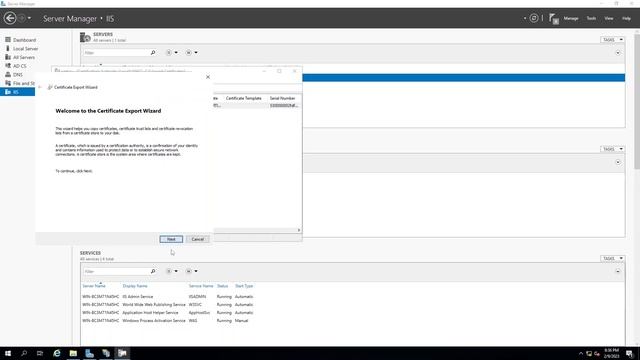The image size is (640, 360).
Task: Open the notifications flag icon
Action: click(553, 18)
